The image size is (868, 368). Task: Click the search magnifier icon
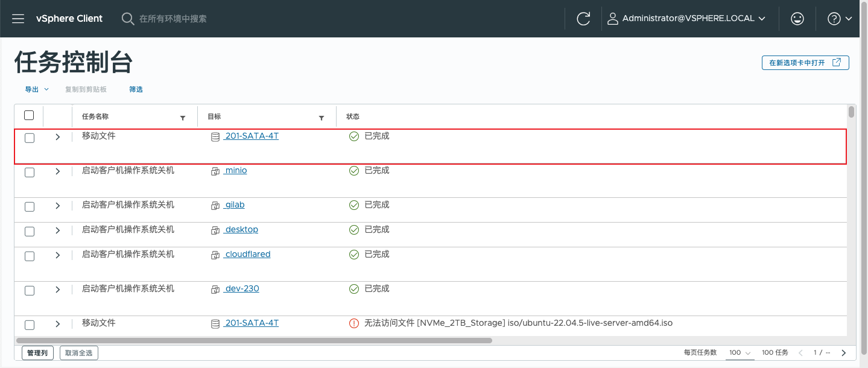tap(127, 19)
